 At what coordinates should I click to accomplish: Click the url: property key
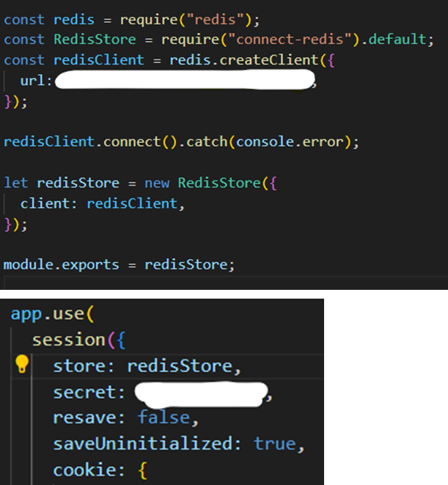pos(36,81)
